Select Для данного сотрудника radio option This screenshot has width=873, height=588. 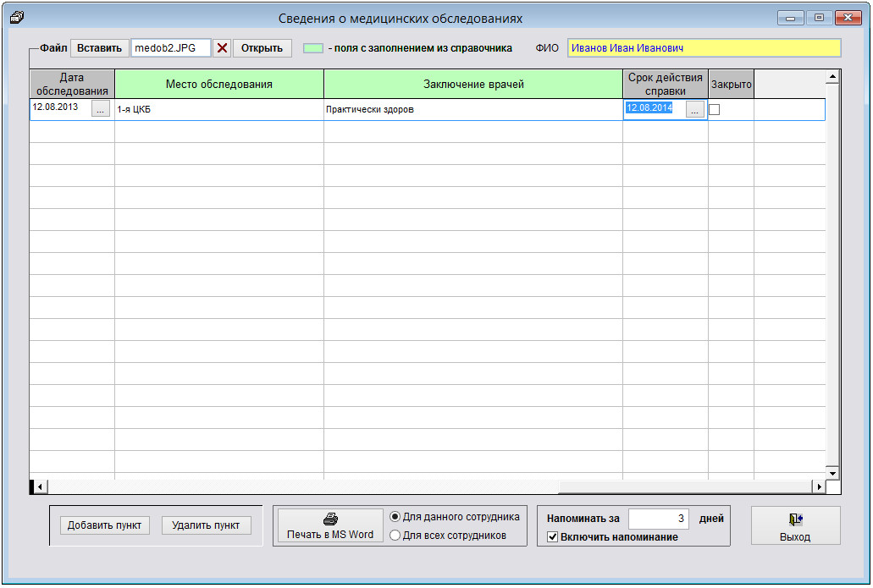395,517
